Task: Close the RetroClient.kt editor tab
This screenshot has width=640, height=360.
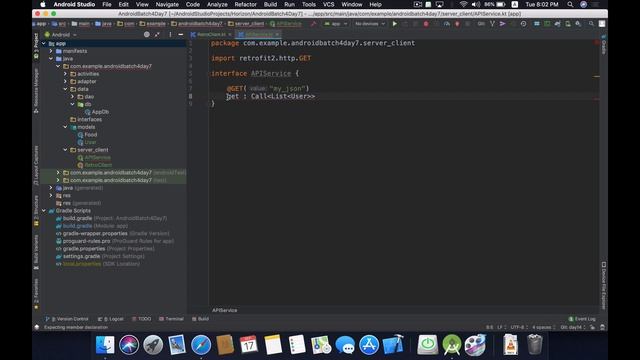Action: pyautogui.click(x=230, y=35)
